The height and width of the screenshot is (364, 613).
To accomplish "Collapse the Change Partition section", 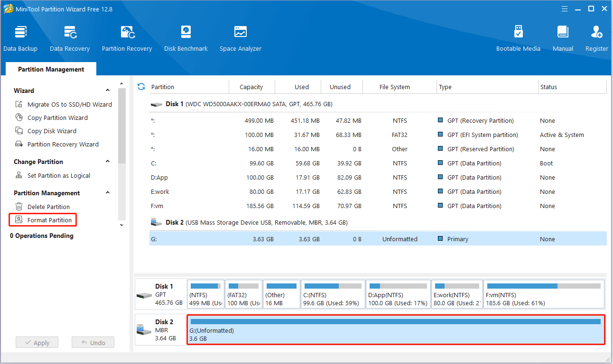I will [x=108, y=162].
